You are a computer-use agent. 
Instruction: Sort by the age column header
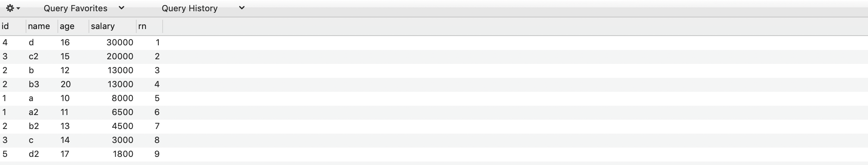tap(73, 26)
